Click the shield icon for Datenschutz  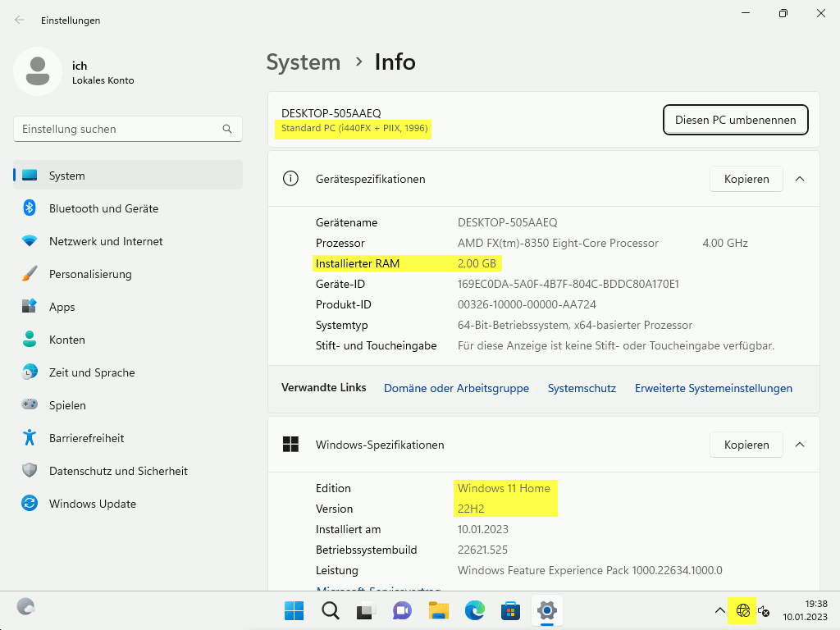[30, 470]
